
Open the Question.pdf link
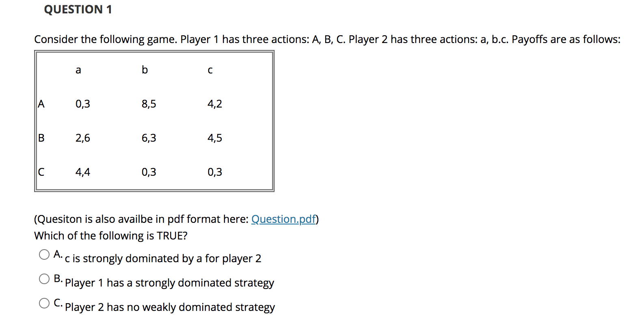point(283,219)
